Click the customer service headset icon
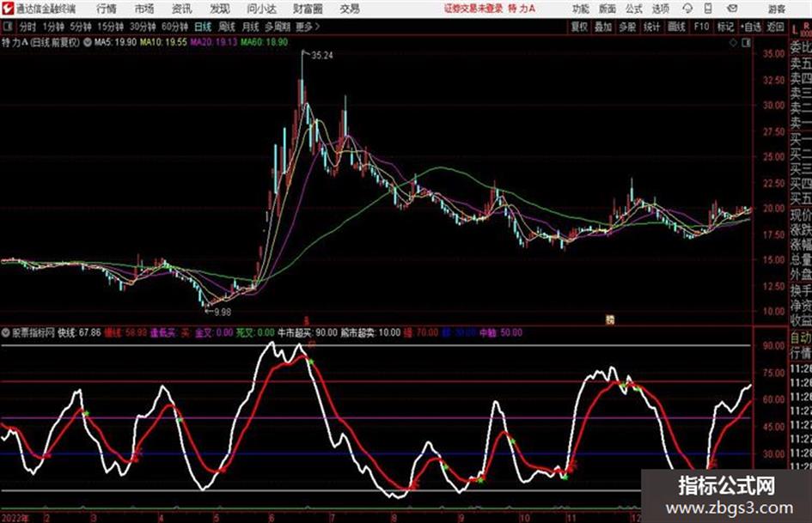The width and height of the screenshot is (812, 523). (x=687, y=9)
